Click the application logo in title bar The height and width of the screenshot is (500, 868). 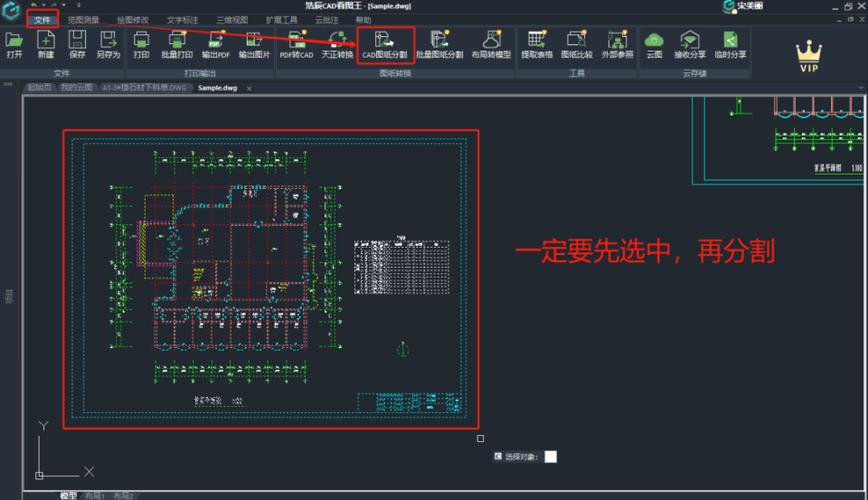[x=11, y=10]
